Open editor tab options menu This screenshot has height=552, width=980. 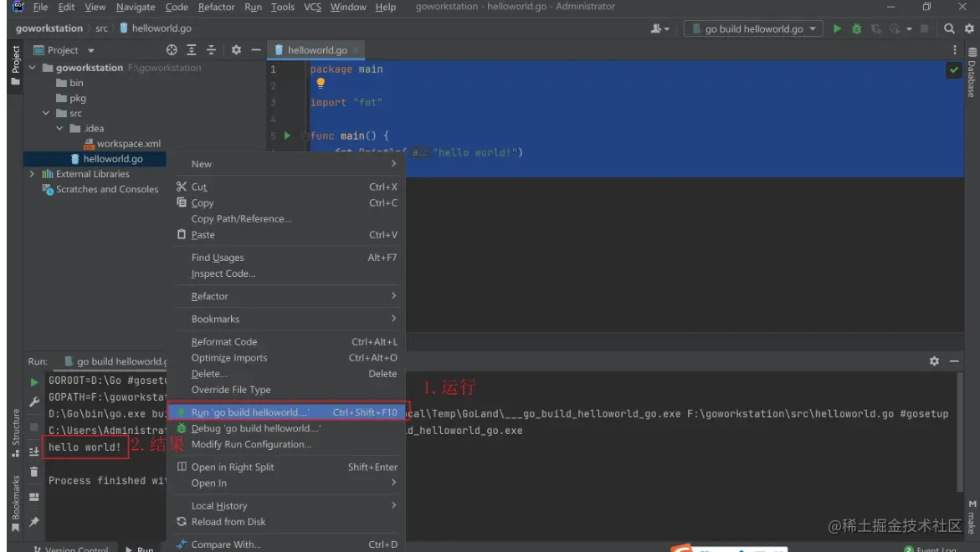pos(954,50)
